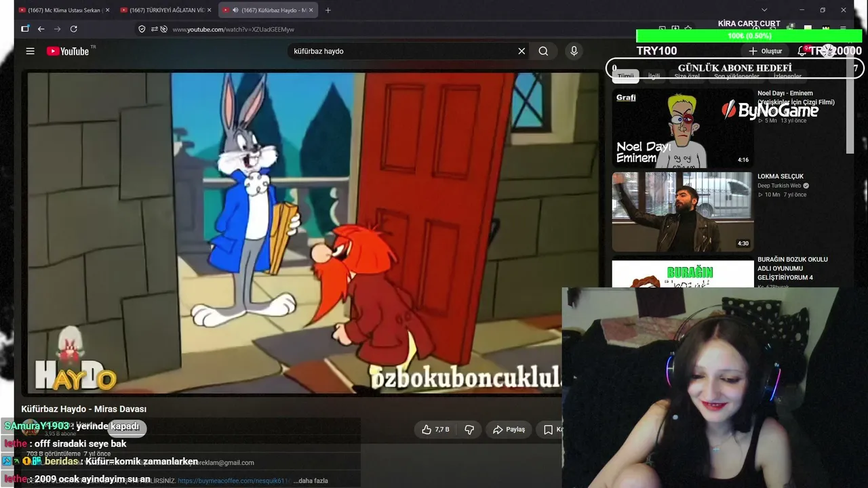Screen dimensions: 868x488
Task: Click the magnifier search button
Action: [x=543, y=51]
